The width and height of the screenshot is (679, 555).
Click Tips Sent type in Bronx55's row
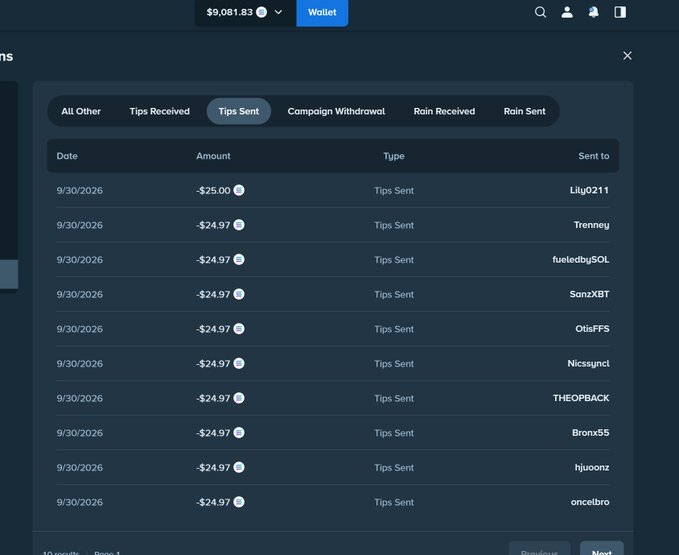tap(394, 433)
